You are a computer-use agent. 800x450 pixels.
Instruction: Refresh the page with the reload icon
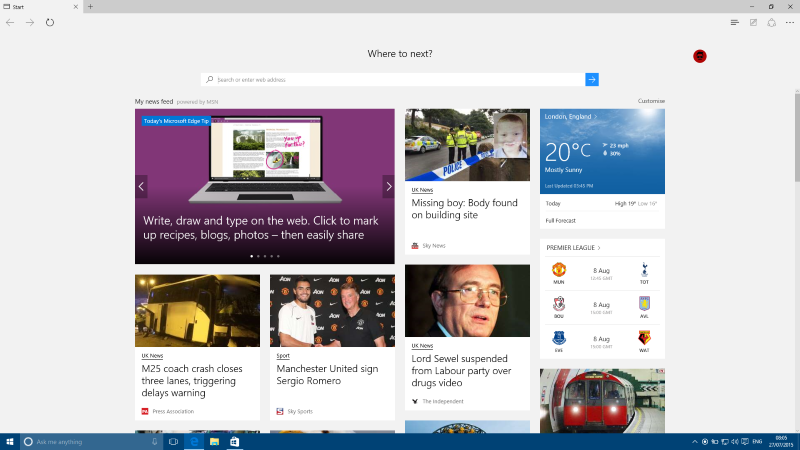[49, 22]
